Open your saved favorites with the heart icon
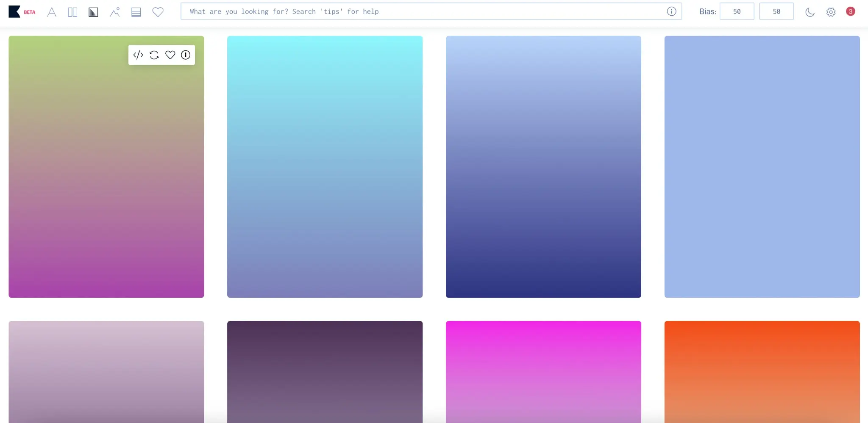 click(157, 11)
